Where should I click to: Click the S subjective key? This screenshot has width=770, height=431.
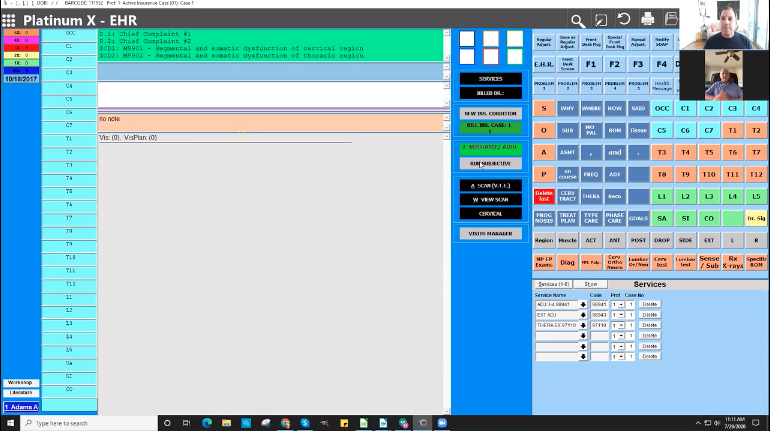pos(544,108)
